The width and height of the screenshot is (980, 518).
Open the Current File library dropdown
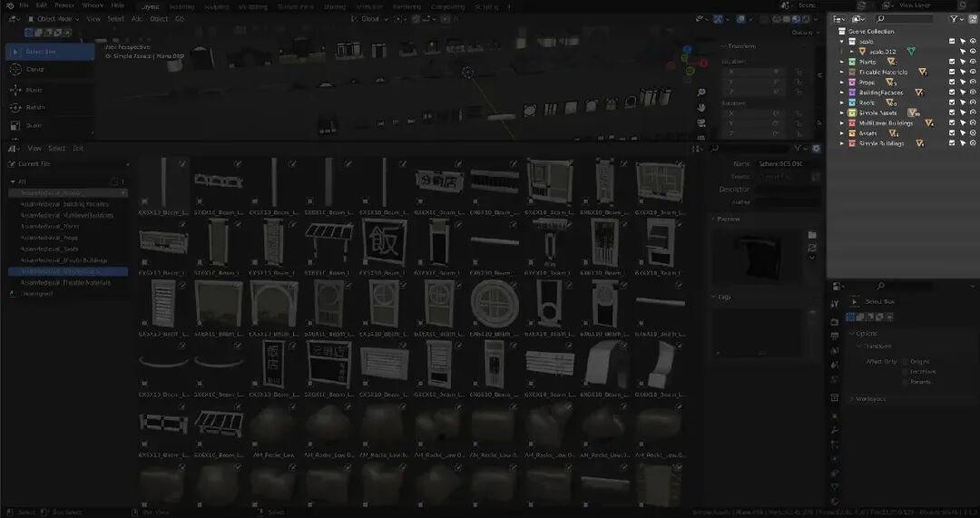[x=68, y=163]
